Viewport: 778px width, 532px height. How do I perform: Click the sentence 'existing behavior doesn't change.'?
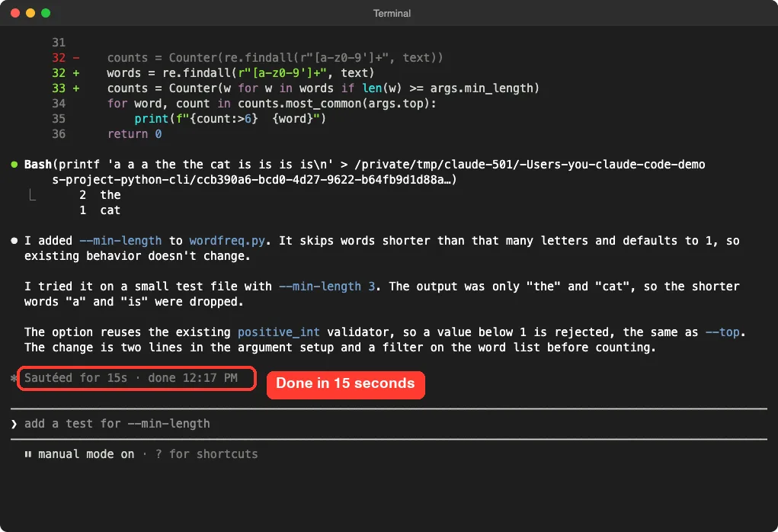point(137,256)
